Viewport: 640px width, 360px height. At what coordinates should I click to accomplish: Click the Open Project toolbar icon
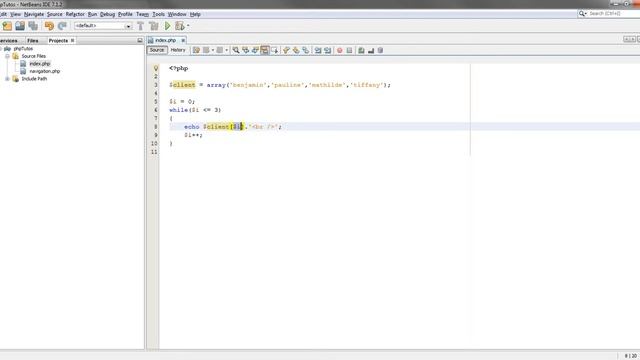pos(20,26)
